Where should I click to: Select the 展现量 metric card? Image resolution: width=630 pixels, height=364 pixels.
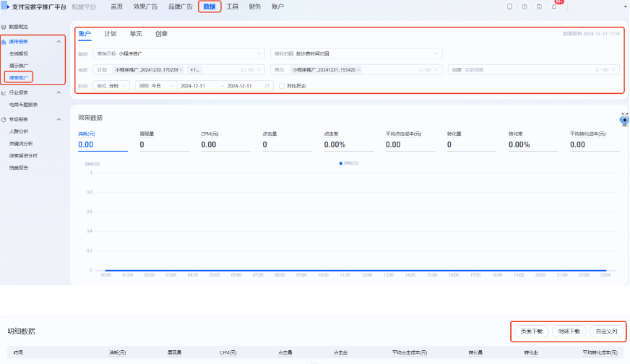coord(164,141)
